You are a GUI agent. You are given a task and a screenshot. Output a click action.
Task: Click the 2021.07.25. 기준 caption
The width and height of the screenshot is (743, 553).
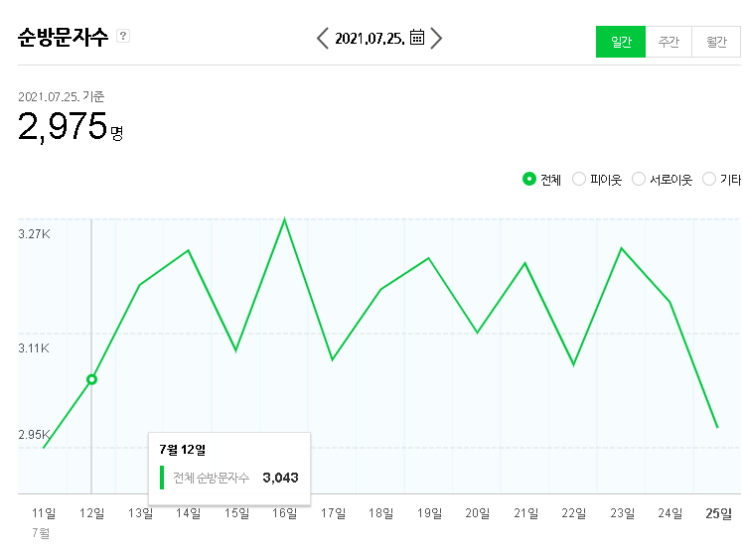(61, 97)
